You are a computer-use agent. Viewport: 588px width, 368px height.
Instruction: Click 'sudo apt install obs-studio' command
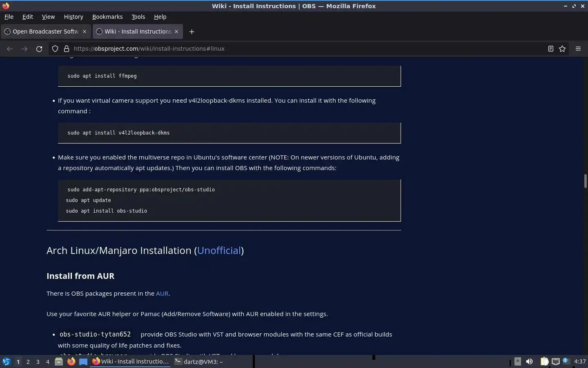point(106,211)
